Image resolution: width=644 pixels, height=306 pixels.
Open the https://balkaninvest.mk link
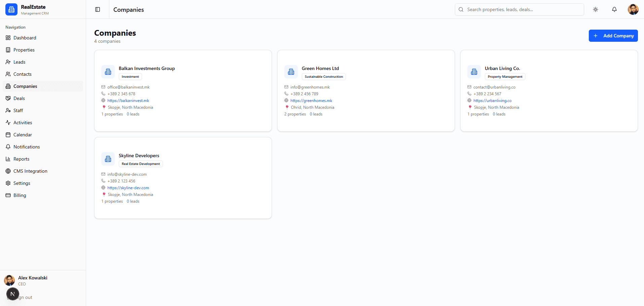point(128,101)
